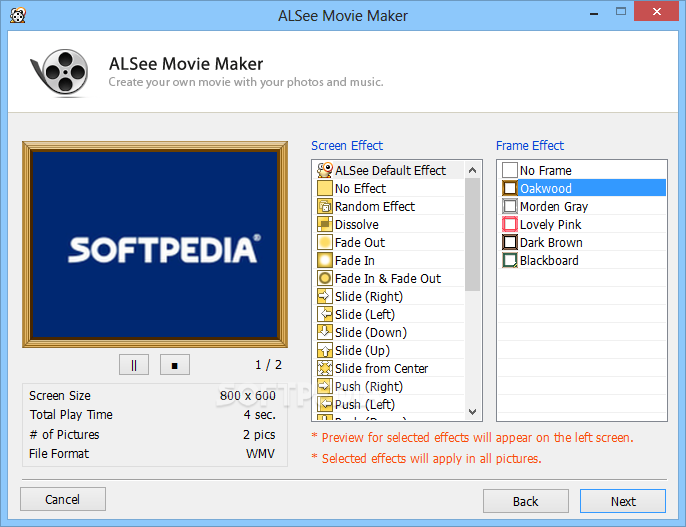Click the Blackboard frame icon

tap(510, 260)
